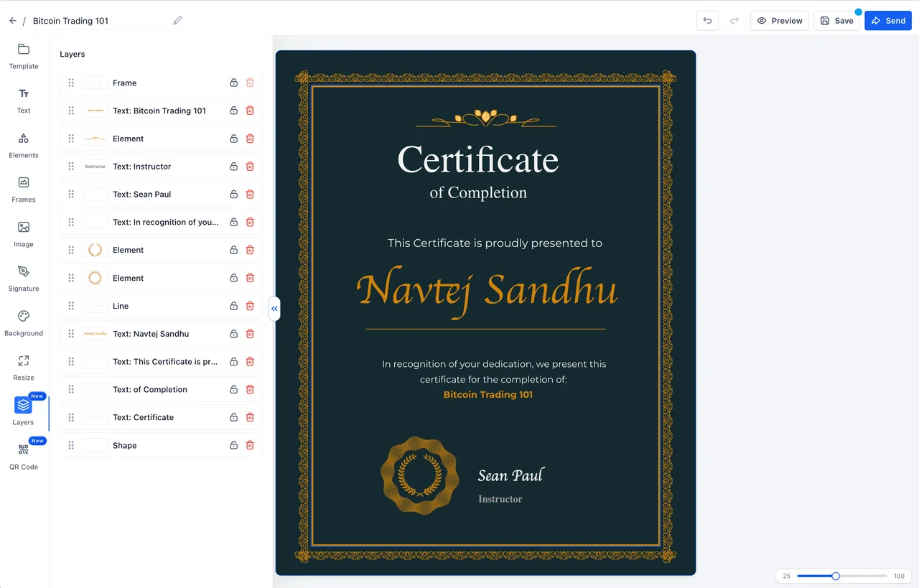Viewport: 919px width, 588px height.
Task: Delete the Shape layer
Action: point(250,446)
